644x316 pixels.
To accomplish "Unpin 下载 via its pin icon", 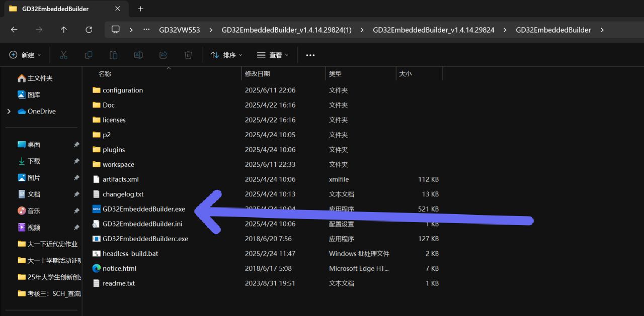I will [x=76, y=161].
